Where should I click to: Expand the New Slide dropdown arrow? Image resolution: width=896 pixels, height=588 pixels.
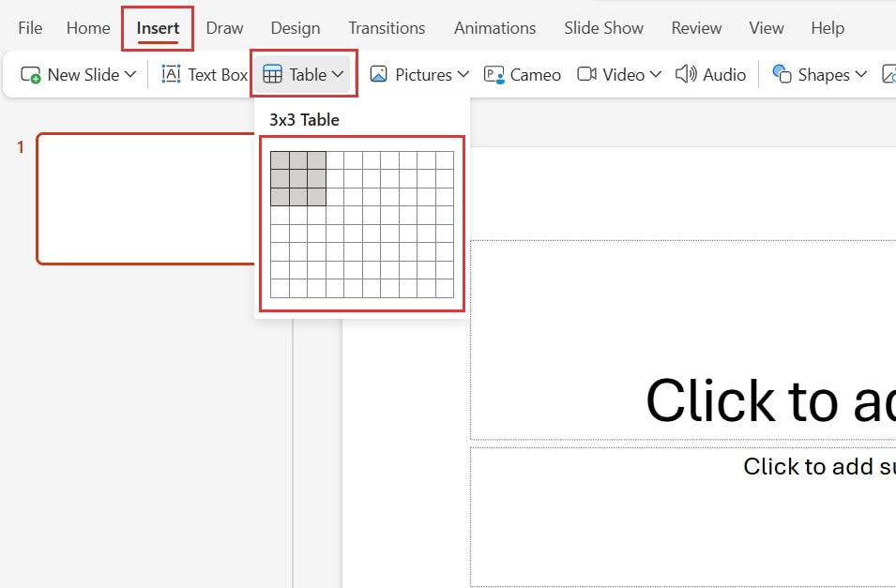pos(130,74)
